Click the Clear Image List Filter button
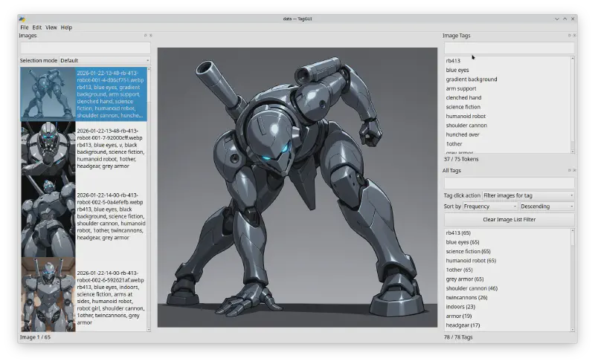595x364 pixels. pyautogui.click(x=509, y=219)
